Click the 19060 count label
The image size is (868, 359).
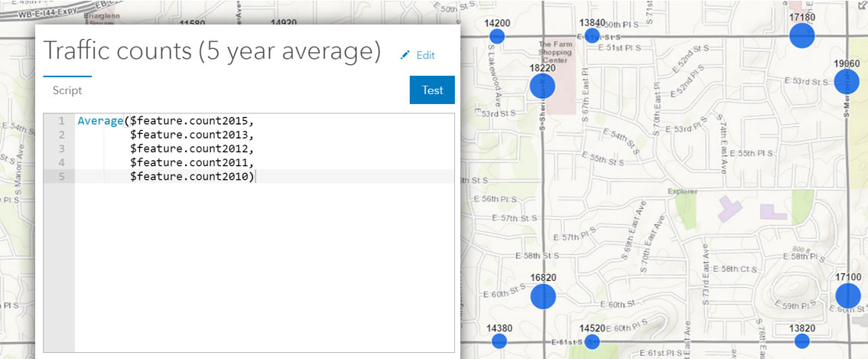tap(847, 64)
